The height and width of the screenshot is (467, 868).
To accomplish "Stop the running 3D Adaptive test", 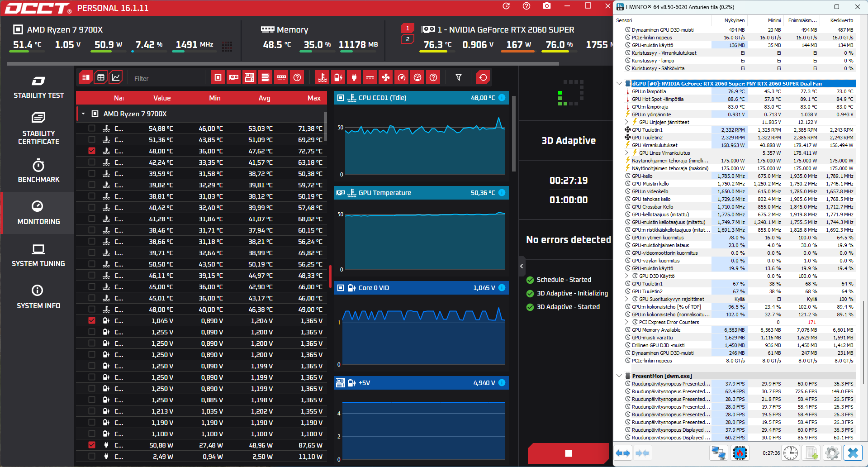I will 569,453.
